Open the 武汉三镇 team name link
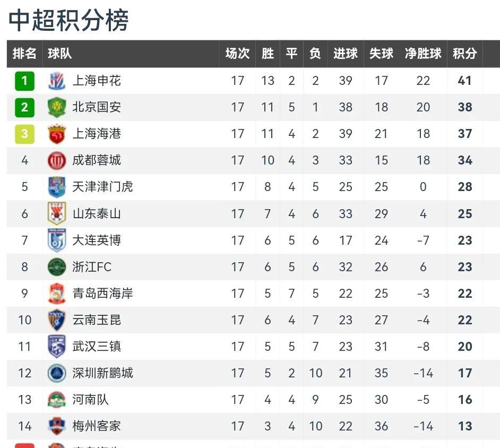Screen dimensions: 500x448 click(97, 347)
